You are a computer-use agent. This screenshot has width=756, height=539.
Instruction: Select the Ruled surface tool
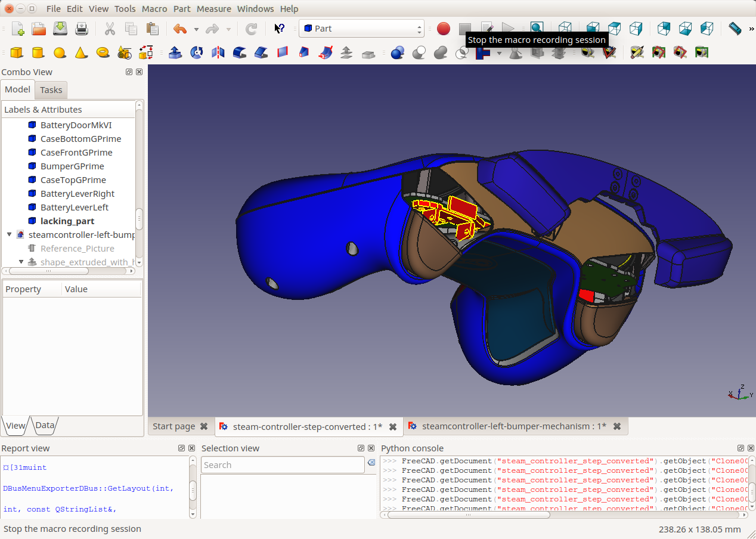tap(283, 52)
